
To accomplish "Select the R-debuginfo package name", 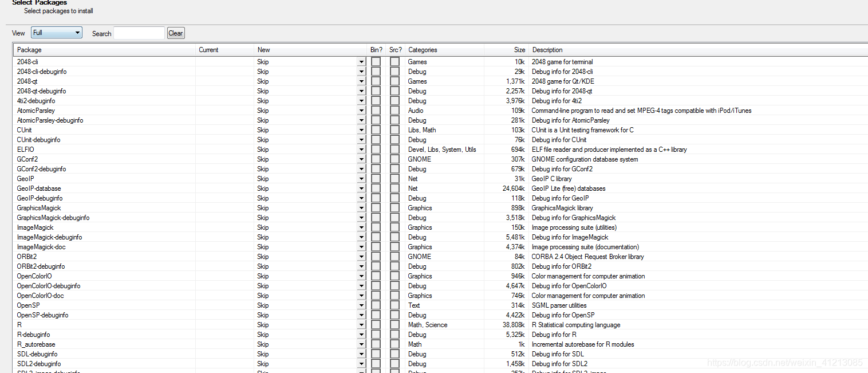I will [x=33, y=335].
